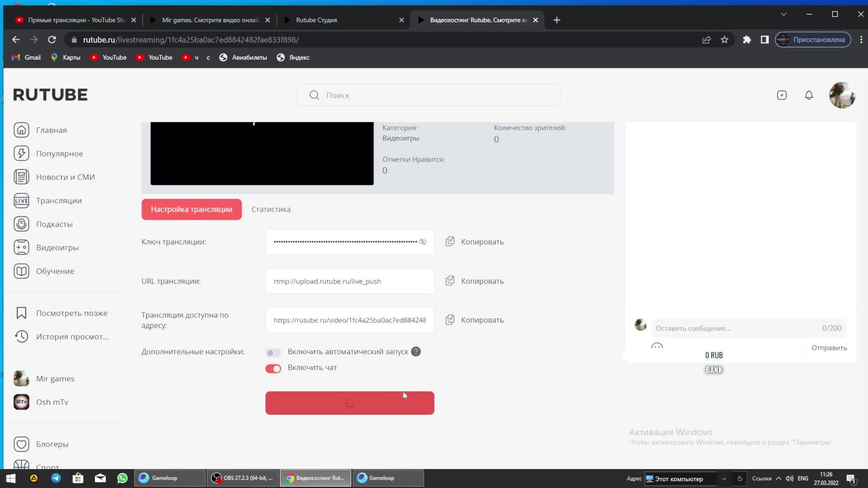
Task: Open OBS from the Windows taskbar
Action: click(242, 478)
